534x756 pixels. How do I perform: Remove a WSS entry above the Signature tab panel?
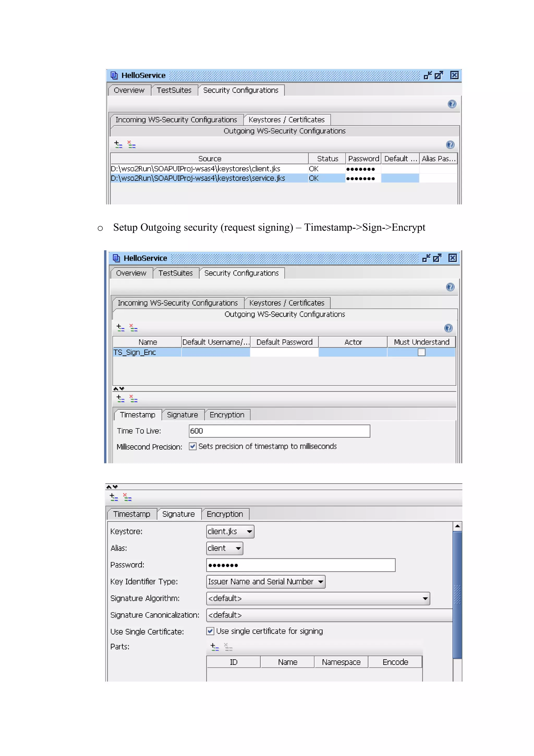click(127, 497)
